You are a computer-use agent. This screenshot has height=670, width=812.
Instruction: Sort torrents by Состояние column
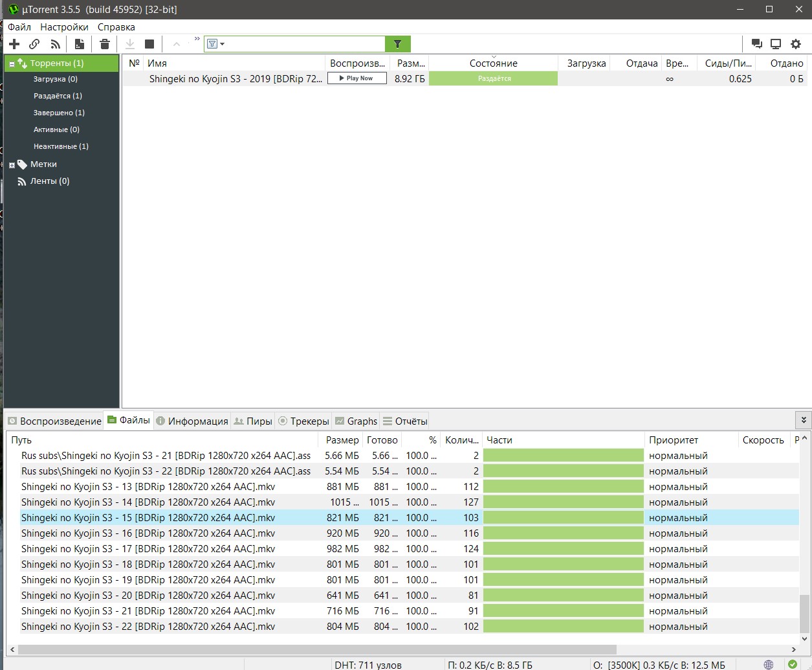pos(493,63)
